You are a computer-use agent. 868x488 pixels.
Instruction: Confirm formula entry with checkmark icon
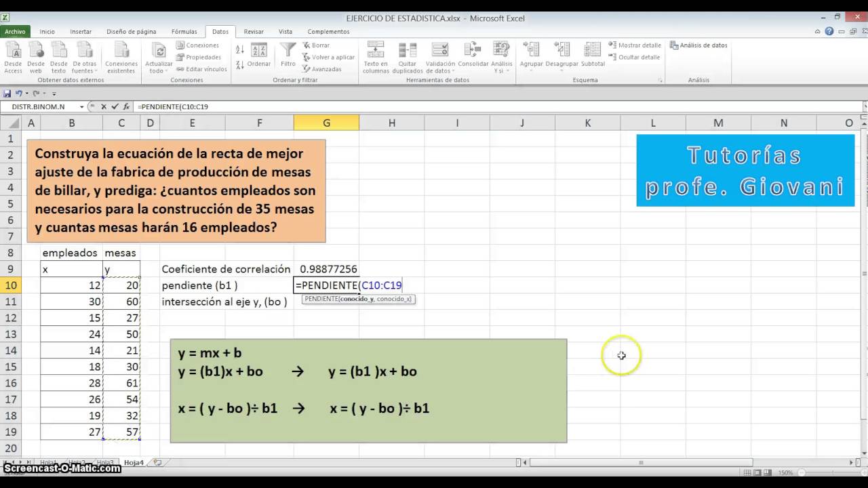pyautogui.click(x=115, y=106)
